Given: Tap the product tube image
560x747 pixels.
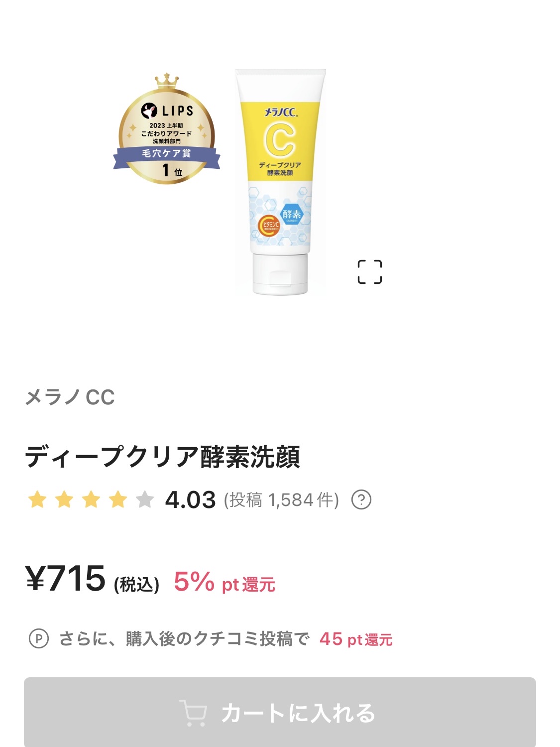Looking at the screenshot, I should pos(281,182).
